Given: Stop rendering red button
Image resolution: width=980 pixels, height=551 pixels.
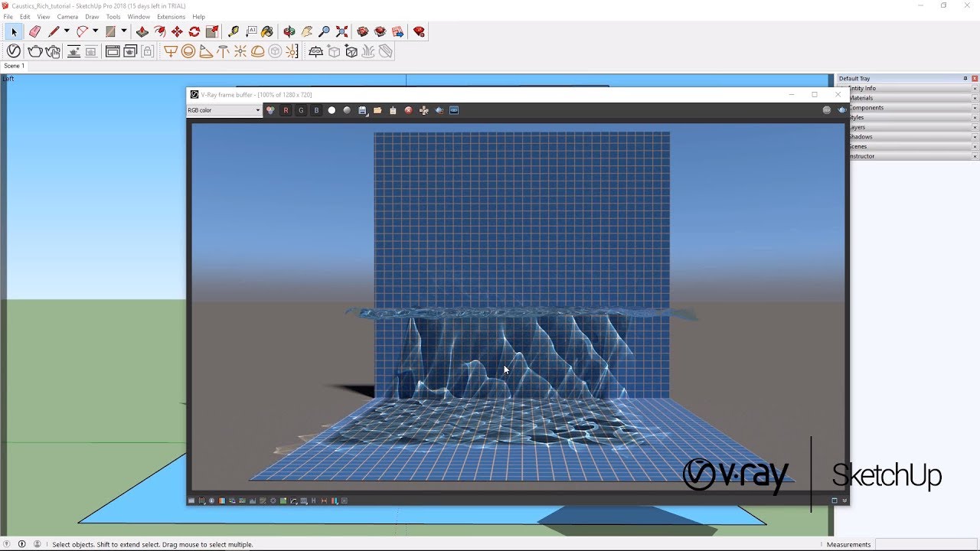Looking at the screenshot, I should pos(408,110).
